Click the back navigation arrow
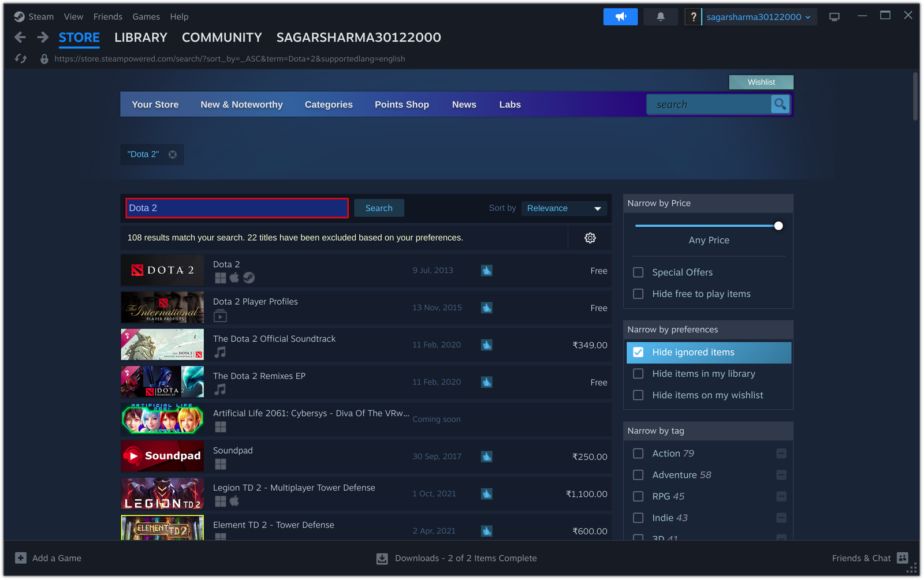Viewport: 924px width, 580px height. [x=20, y=37]
